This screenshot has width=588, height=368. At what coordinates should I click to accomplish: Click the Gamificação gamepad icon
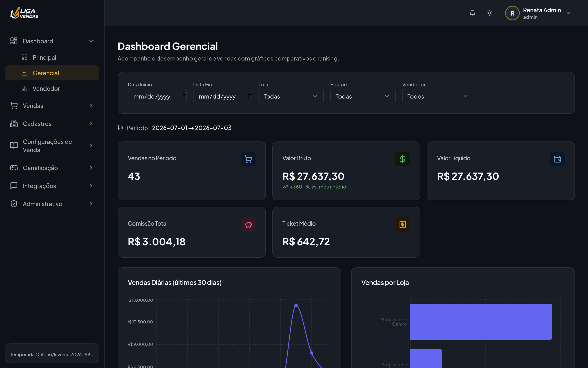coord(14,168)
